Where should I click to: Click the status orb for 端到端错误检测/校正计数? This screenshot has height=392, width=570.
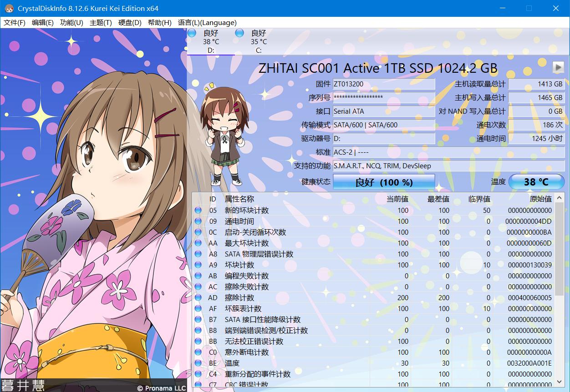(198, 330)
